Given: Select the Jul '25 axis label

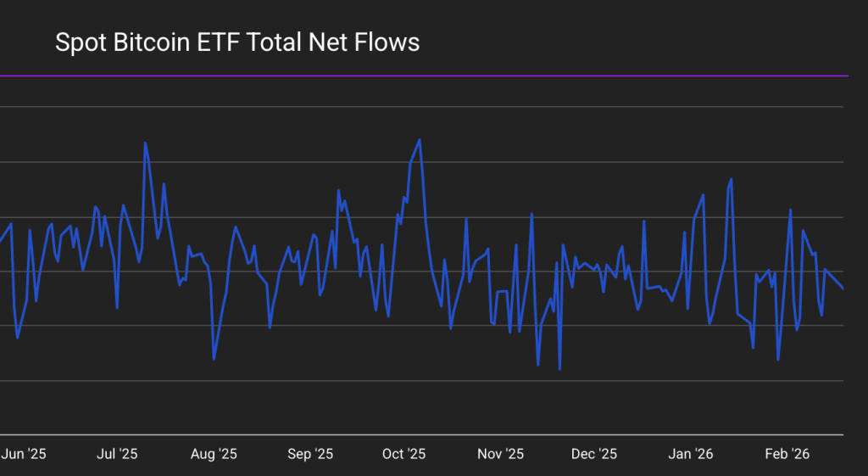Looking at the screenshot, I should (117, 454).
